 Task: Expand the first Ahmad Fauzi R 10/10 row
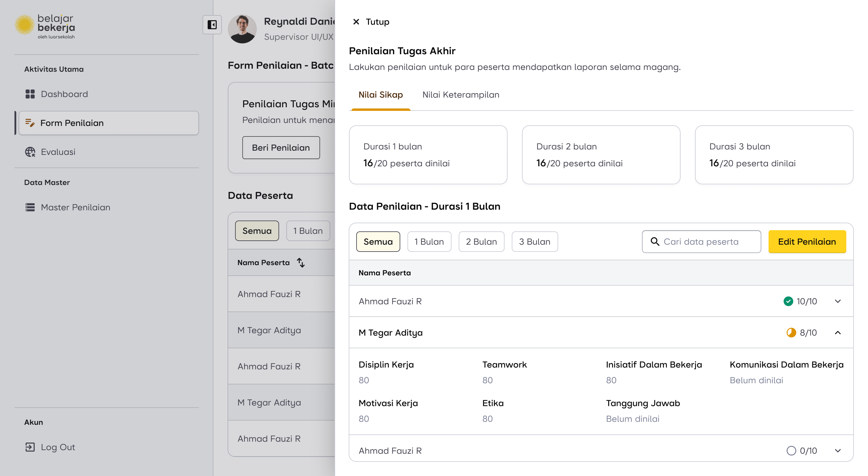[838, 301]
